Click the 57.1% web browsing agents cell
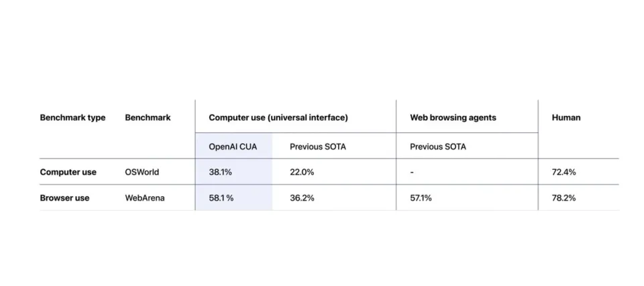The width and height of the screenshot is (644, 286). pyautogui.click(x=421, y=198)
